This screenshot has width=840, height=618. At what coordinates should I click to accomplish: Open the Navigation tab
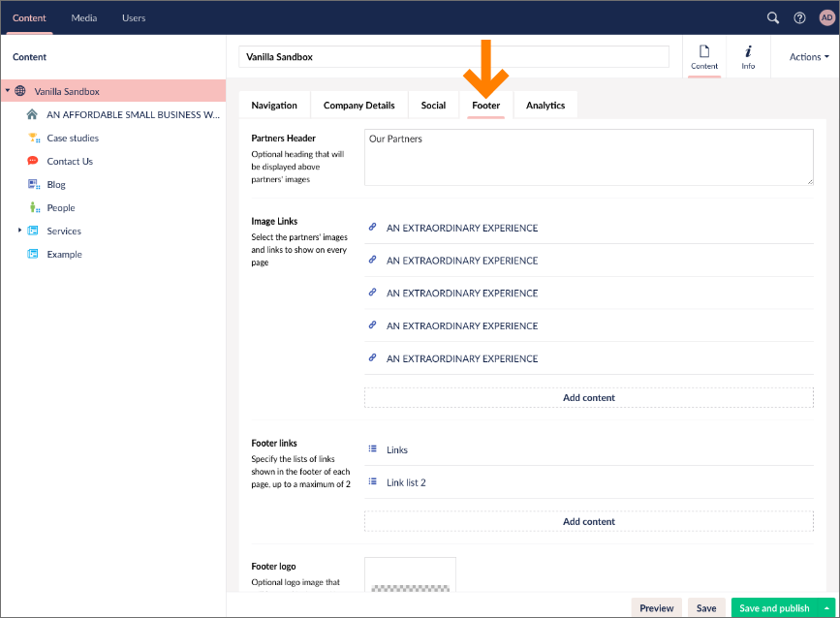(x=274, y=105)
